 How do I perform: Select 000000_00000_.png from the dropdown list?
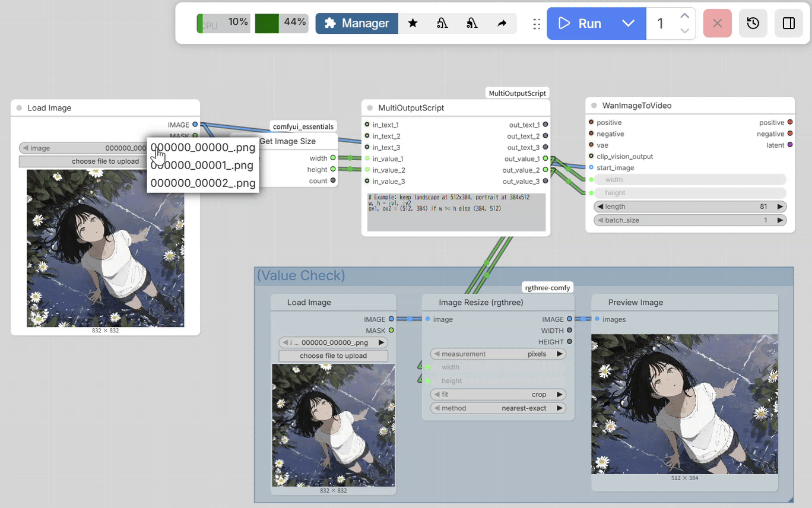(x=203, y=148)
